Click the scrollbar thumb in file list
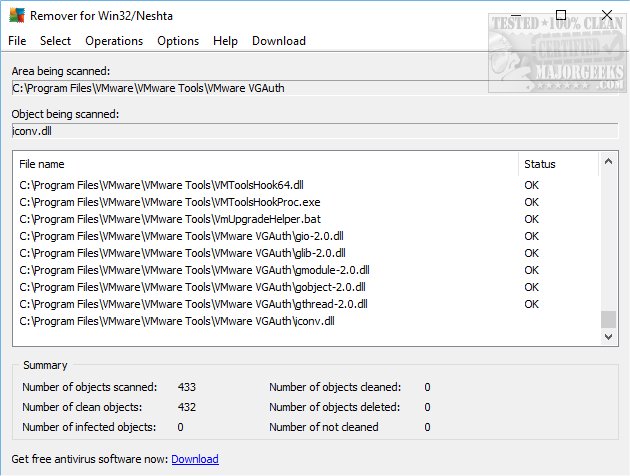Screen dimensions: 630x476 click(608, 319)
